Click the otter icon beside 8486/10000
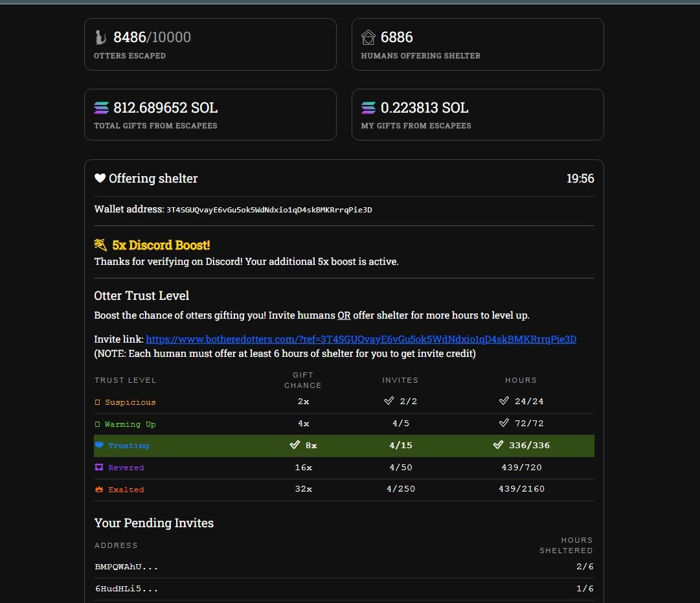This screenshot has height=603, width=700. pyautogui.click(x=100, y=38)
